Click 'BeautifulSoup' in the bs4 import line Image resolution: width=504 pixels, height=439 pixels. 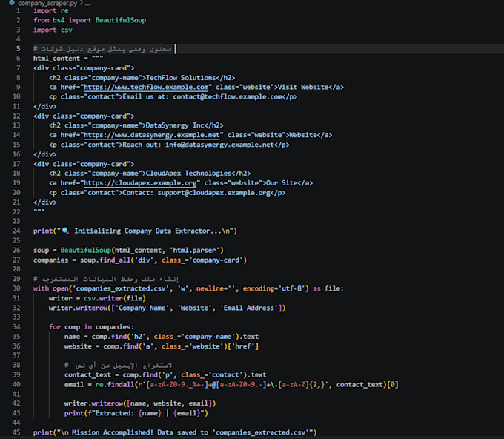click(121, 20)
